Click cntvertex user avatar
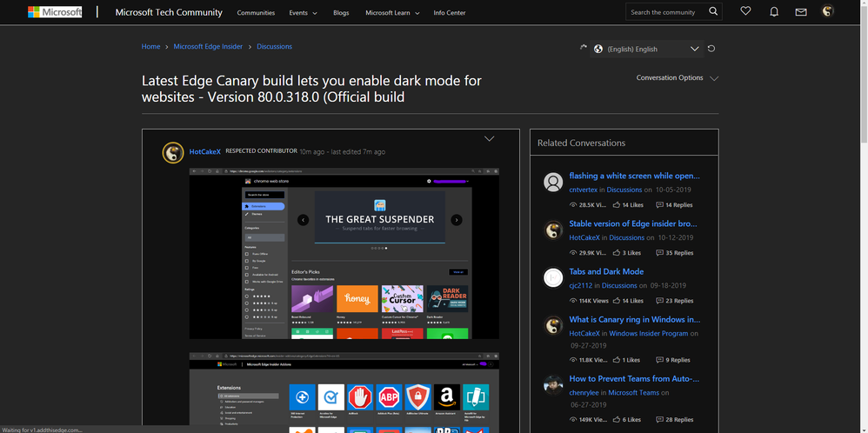 [x=553, y=183]
